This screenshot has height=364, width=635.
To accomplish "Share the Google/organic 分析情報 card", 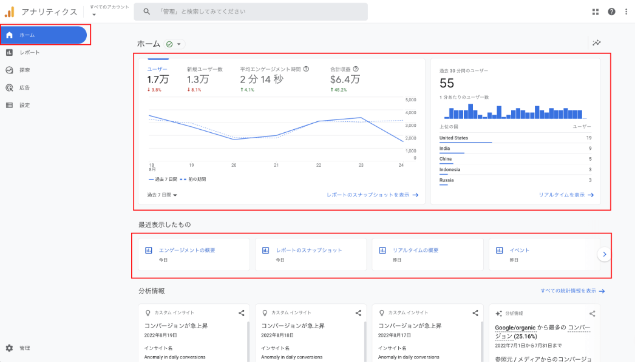I will click(x=592, y=314).
